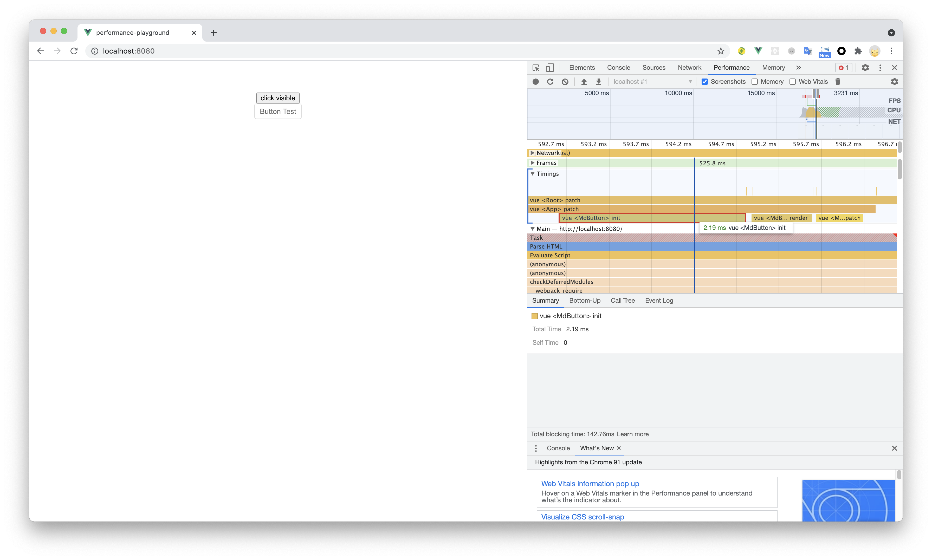The image size is (932, 560).
Task: Select the vue <App> patch timing bar
Action: pyautogui.click(x=701, y=209)
